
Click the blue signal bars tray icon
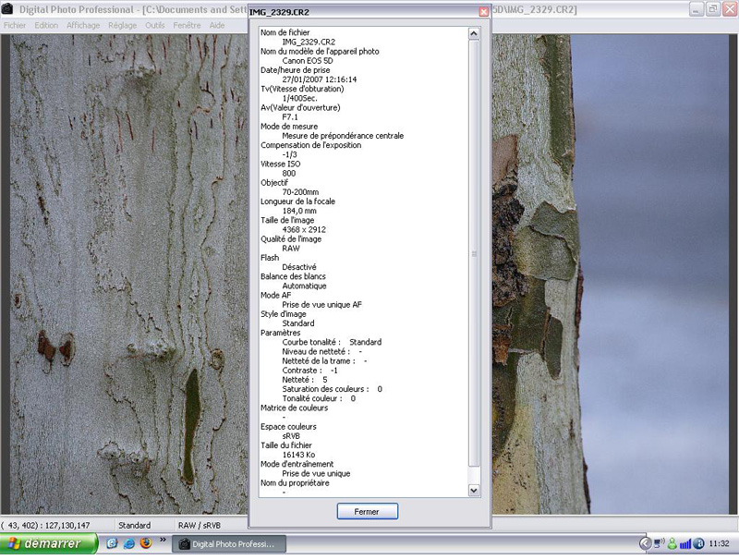point(684,544)
